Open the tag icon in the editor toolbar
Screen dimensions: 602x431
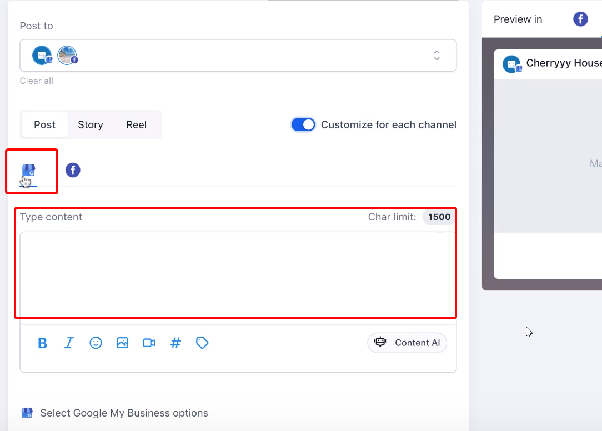tap(202, 343)
